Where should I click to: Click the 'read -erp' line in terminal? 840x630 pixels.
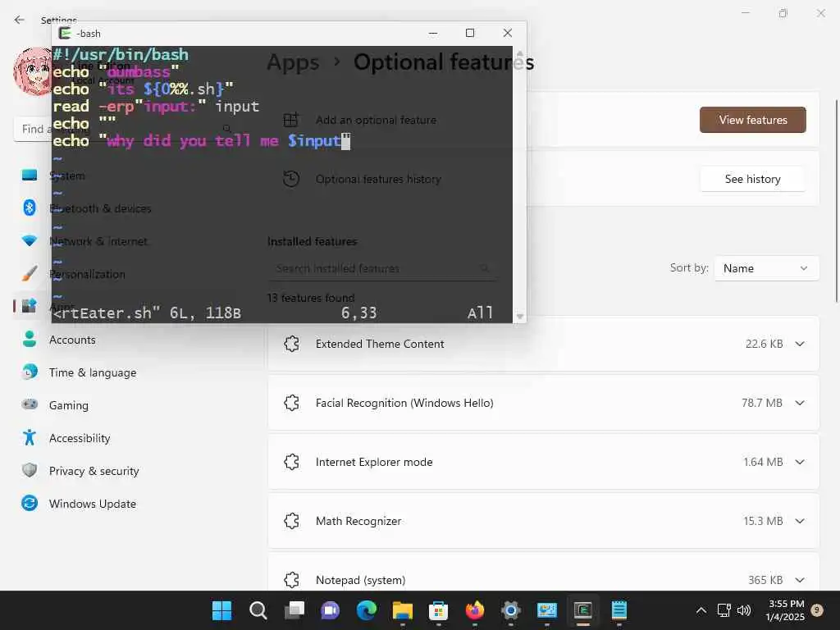tap(156, 107)
